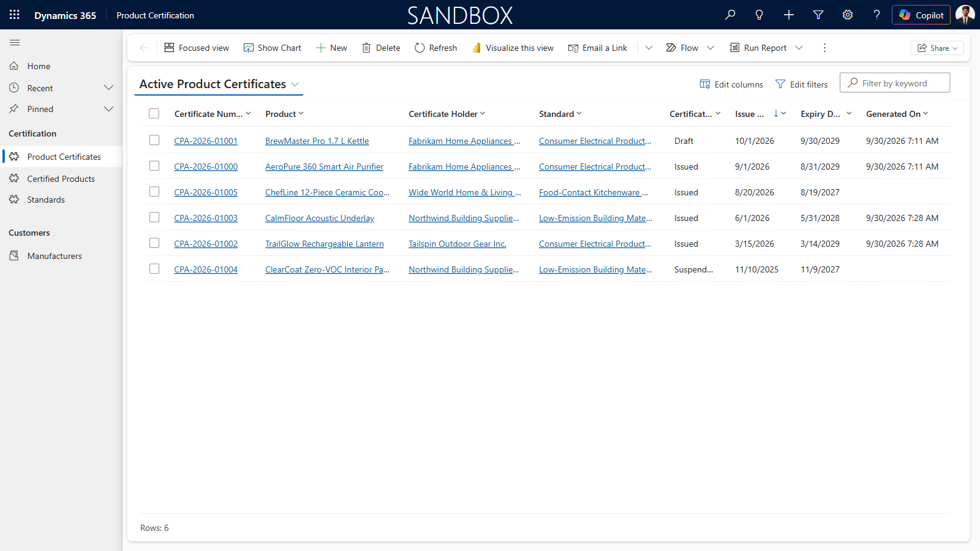
Task: Click Visualize this view
Action: coord(513,48)
